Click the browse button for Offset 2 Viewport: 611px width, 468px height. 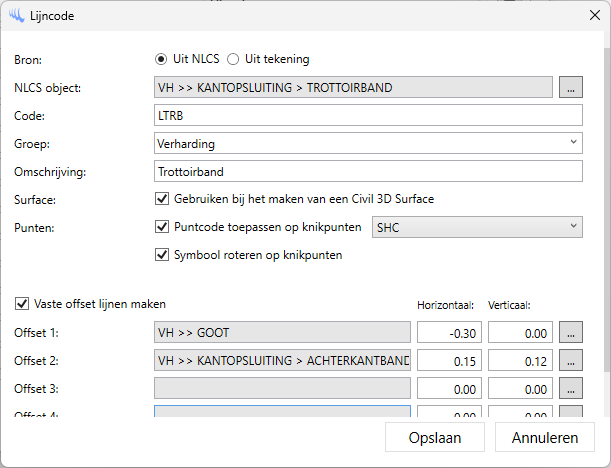pos(570,359)
